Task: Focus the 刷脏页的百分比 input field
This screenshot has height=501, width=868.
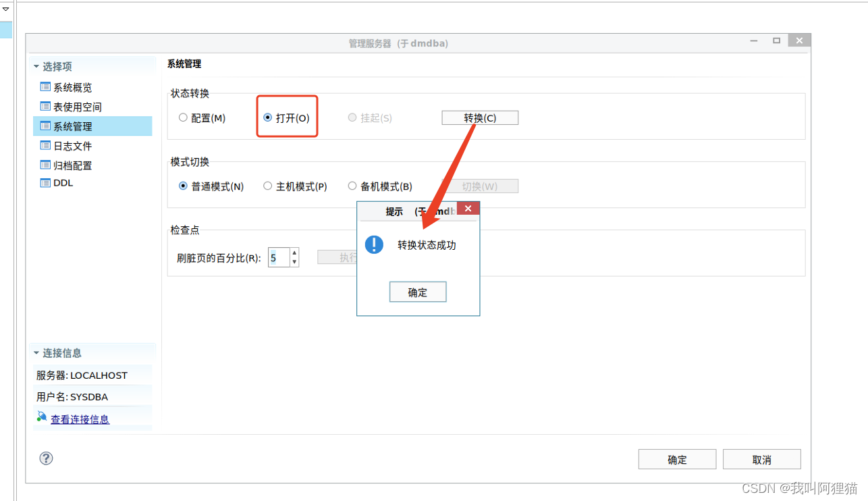Action: pos(279,257)
